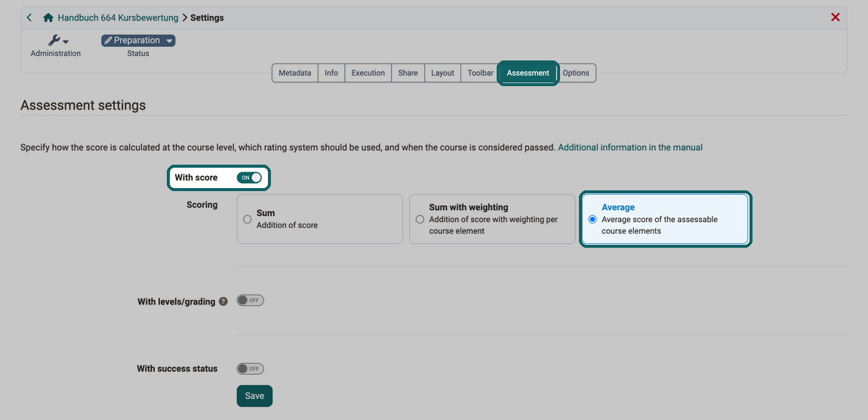Click the red X to close settings
Screen dimensions: 868x420
(x=836, y=17)
